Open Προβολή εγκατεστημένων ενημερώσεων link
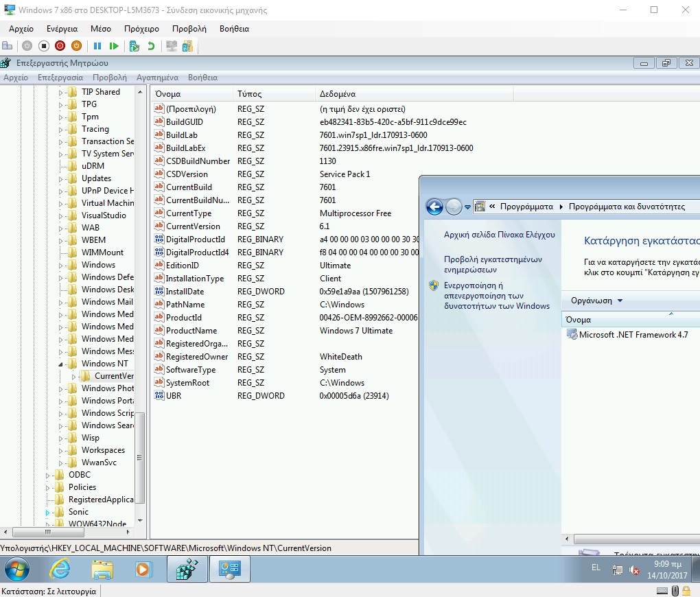 pyautogui.click(x=493, y=264)
